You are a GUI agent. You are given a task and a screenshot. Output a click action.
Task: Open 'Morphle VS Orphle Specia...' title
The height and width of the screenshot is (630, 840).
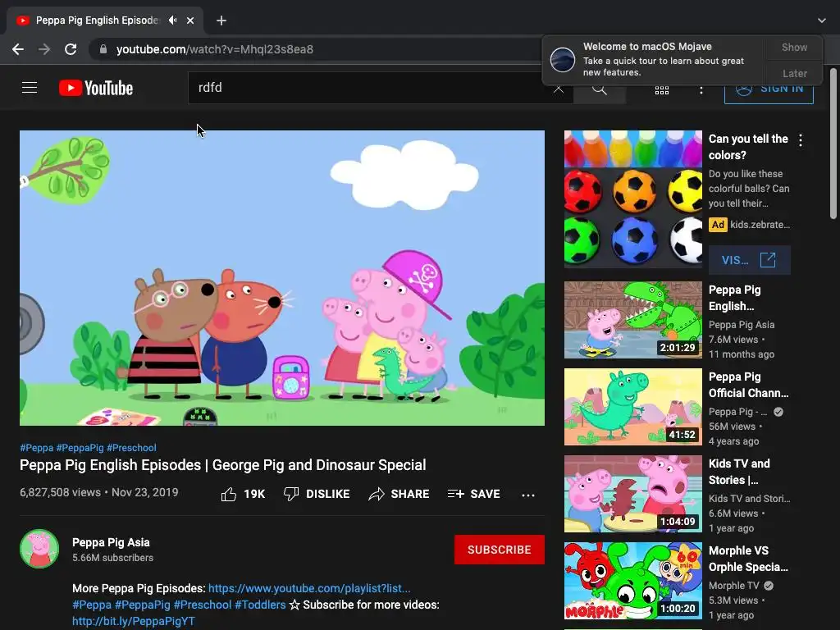point(748,559)
